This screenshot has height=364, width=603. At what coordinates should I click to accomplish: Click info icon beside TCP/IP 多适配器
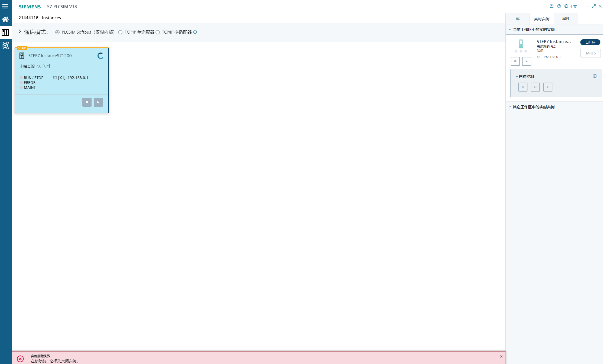tap(195, 32)
